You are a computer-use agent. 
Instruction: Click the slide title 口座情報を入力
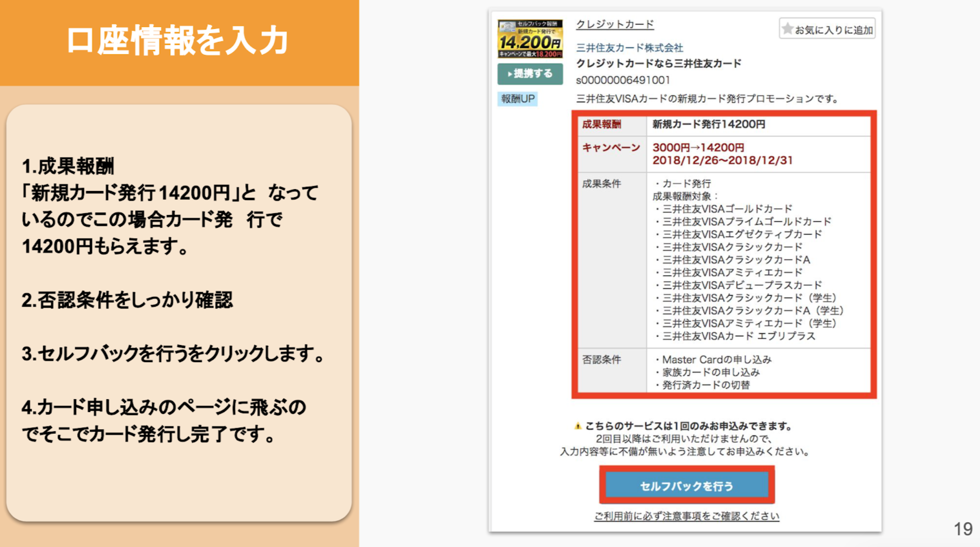[177, 41]
